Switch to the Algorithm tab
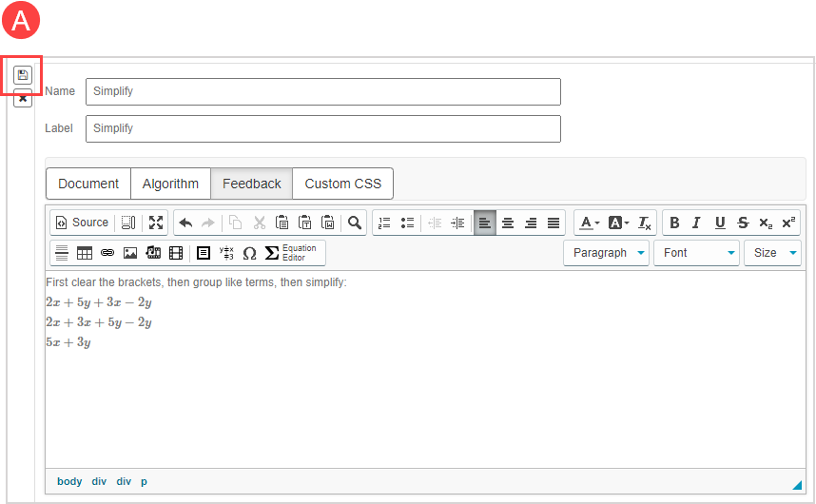Image resolution: width=816 pixels, height=504 pixels. coord(170,184)
